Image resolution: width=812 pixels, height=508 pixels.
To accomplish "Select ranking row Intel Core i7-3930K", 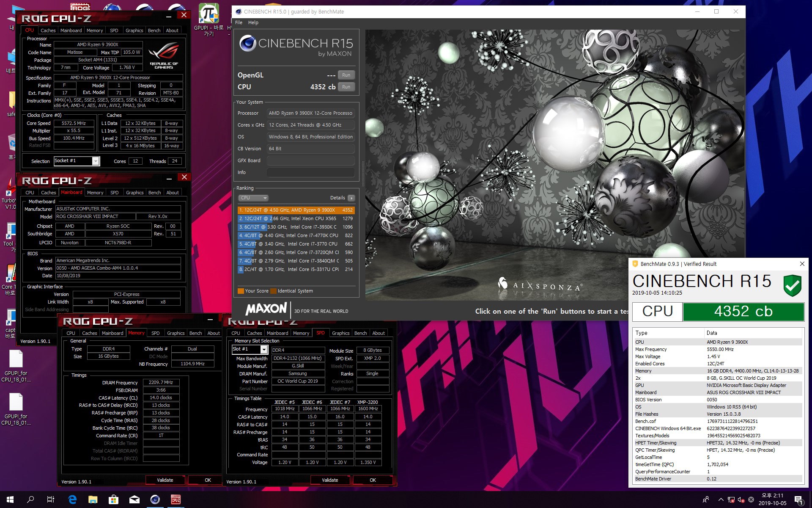I will 296,227.
